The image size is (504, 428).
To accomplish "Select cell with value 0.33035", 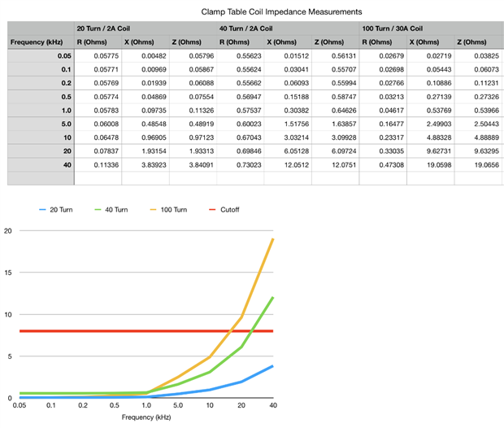I will coord(383,151).
